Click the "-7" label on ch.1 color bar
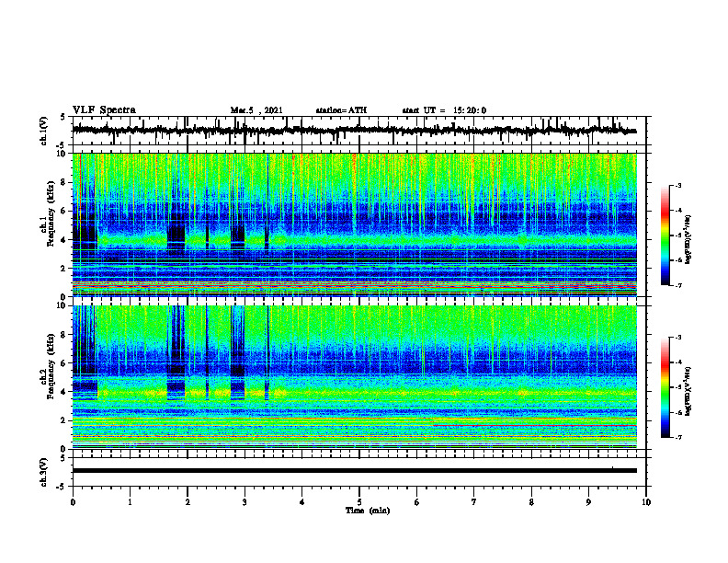This screenshot has width=728, height=563. click(678, 285)
